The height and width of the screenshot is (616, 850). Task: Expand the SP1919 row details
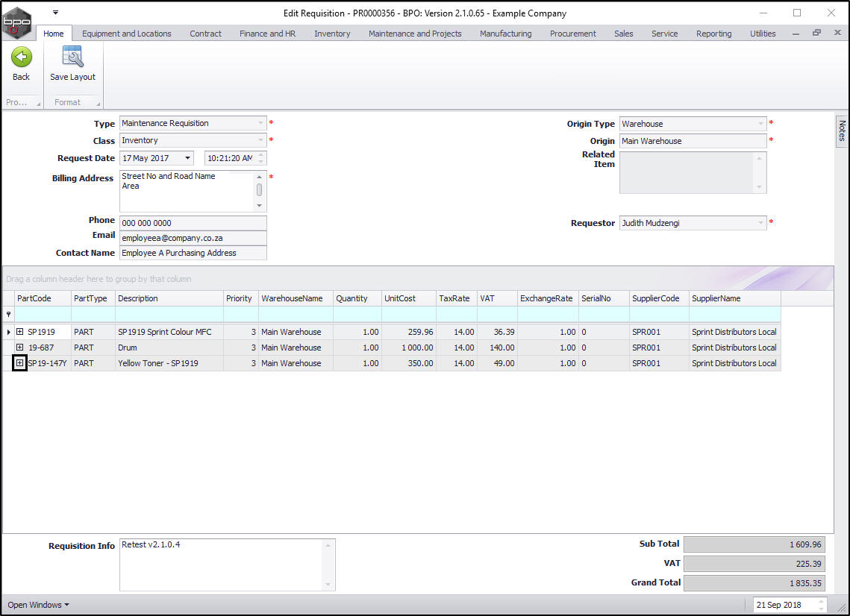point(19,332)
